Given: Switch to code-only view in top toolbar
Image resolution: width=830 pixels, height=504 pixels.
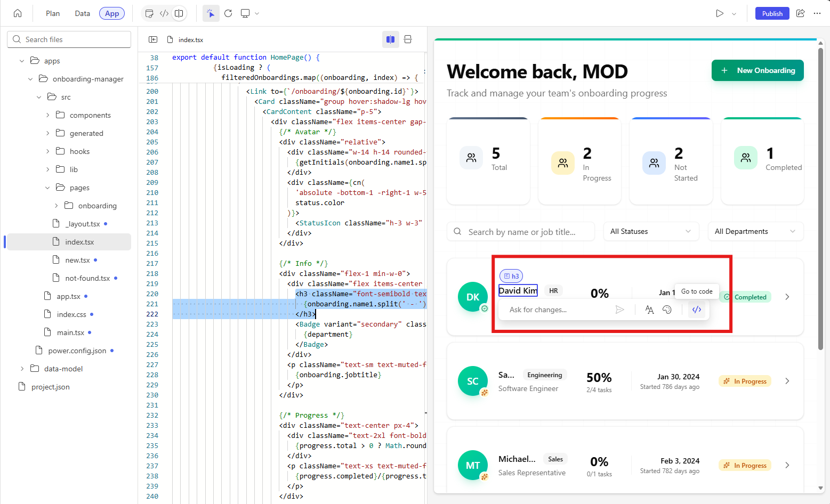Looking at the screenshot, I should [164, 13].
